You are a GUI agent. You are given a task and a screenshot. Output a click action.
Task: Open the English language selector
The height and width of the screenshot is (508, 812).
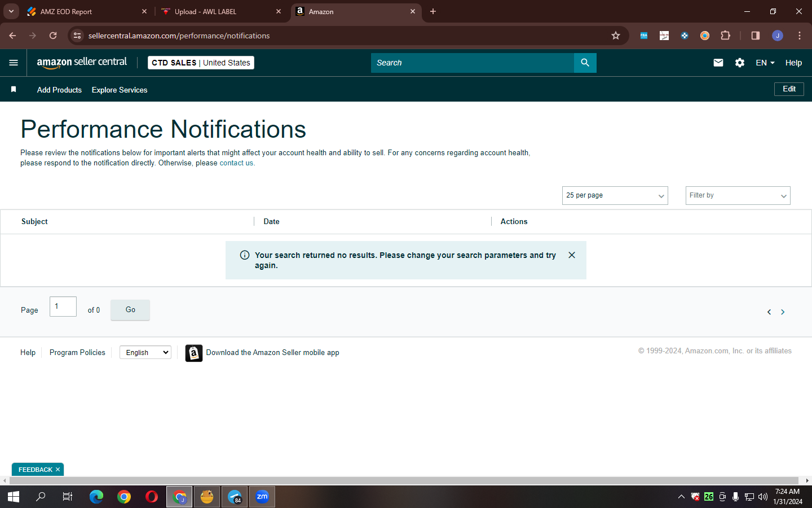point(145,352)
